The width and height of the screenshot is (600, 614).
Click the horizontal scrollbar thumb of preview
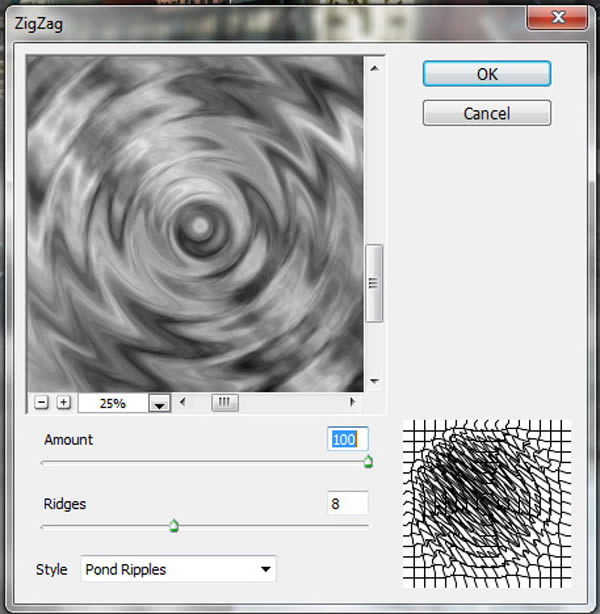(224, 402)
